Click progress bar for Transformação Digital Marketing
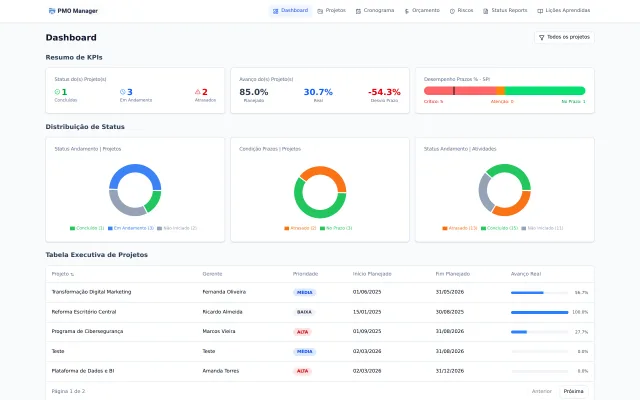Screen dimensions: 640x400 pyautogui.click(x=539, y=292)
